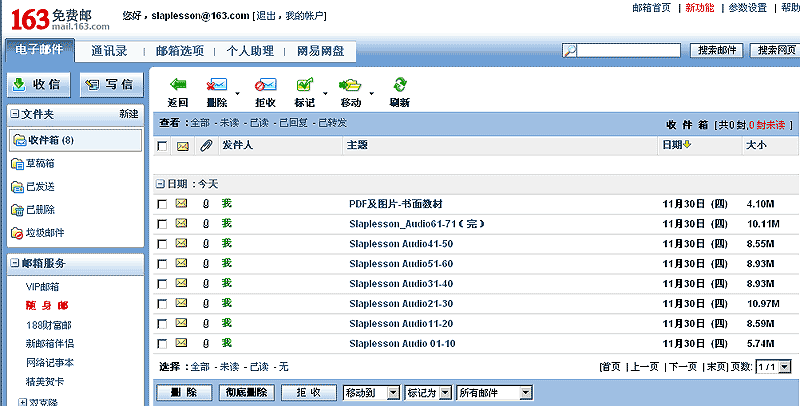This screenshot has height=406, width=800.
Task: Open the 所有邮件 filter dropdown
Action: click(x=493, y=393)
